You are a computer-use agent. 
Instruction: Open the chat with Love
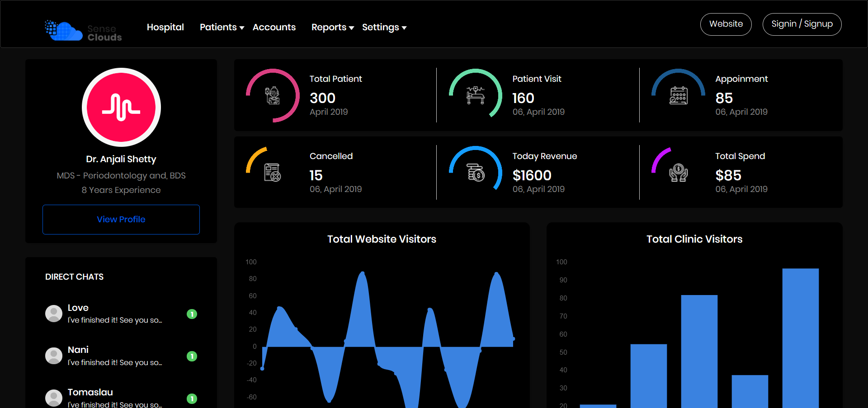click(121, 314)
